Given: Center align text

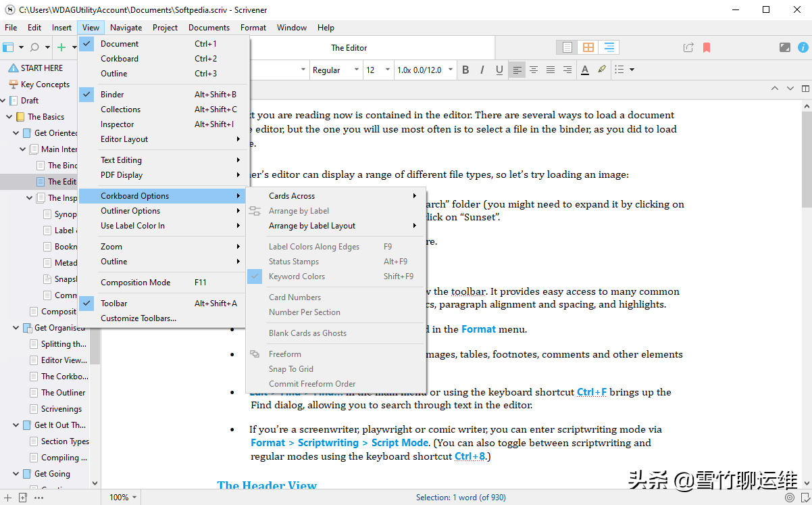Looking at the screenshot, I should coord(534,70).
